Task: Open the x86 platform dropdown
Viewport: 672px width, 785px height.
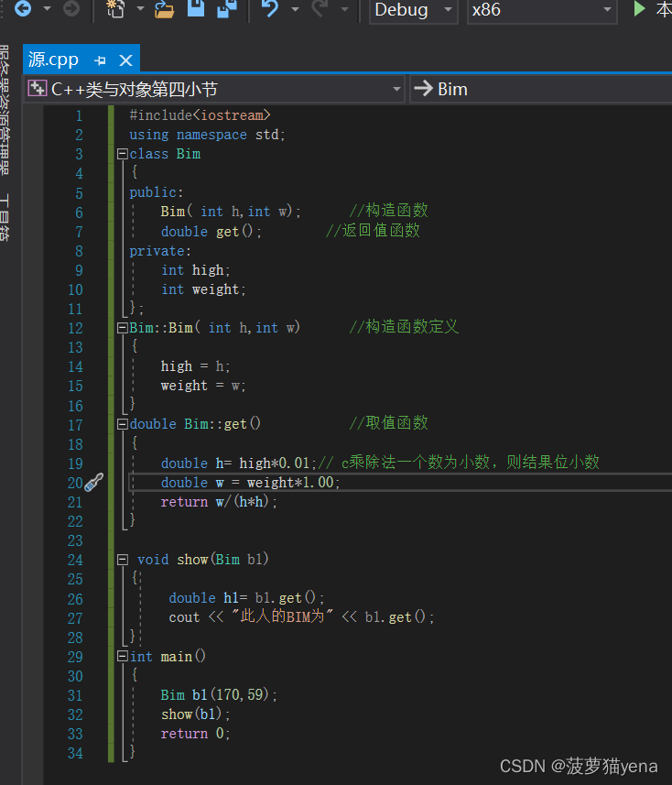Action: tap(542, 10)
